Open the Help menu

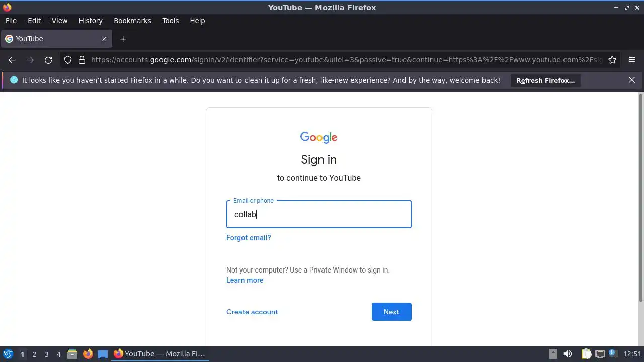[197, 21]
